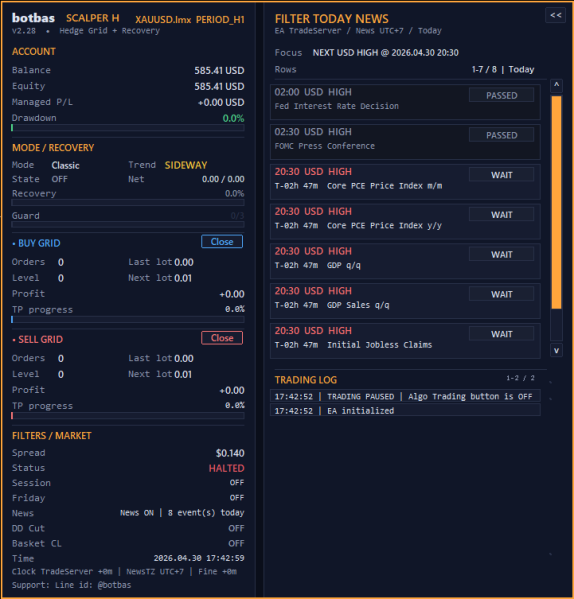Screen dimensions: 574x599
Task: Click the BUY GRID Next lot 0.01 value
Action: pos(183,278)
